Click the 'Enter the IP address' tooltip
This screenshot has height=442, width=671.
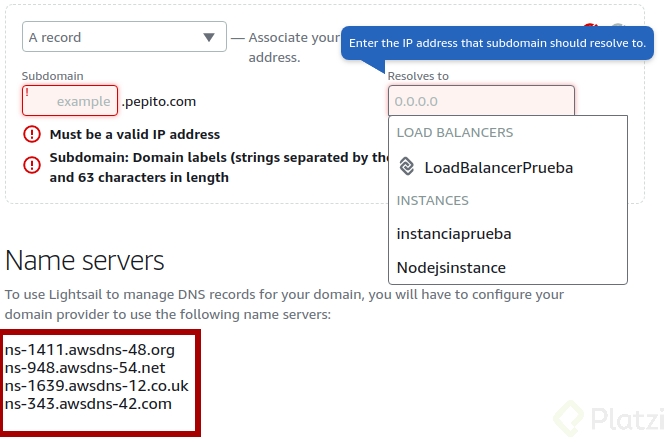tap(497, 43)
